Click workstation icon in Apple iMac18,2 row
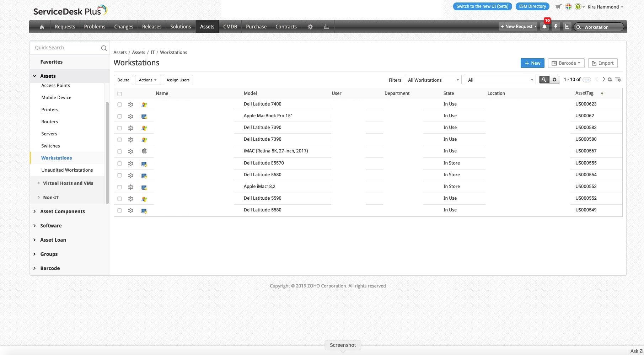This screenshot has height=355, width=644. [144, 187]
